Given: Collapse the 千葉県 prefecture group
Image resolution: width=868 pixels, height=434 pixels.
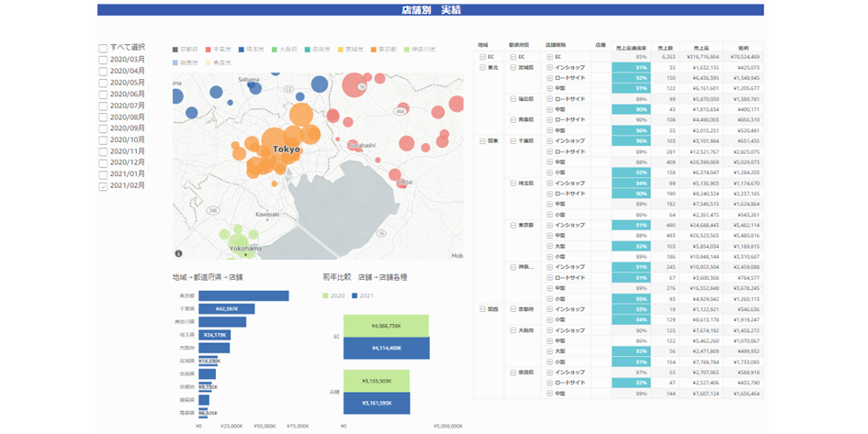Looking at the screenshot, I should tap(513, 141).
